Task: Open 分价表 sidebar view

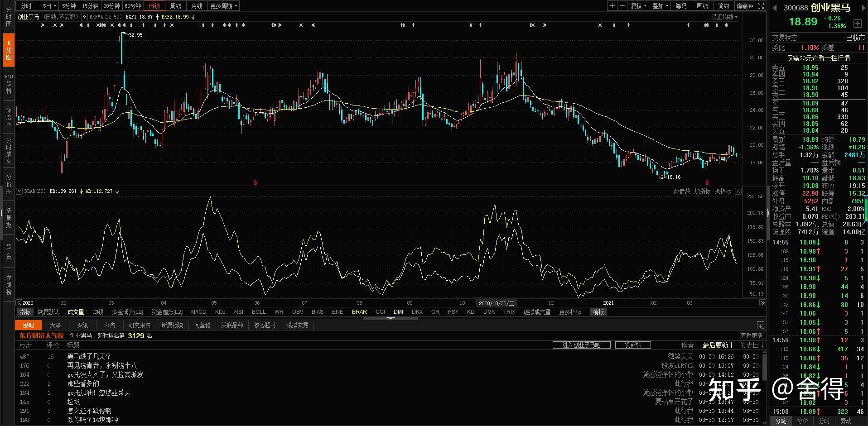Action: 9,185
